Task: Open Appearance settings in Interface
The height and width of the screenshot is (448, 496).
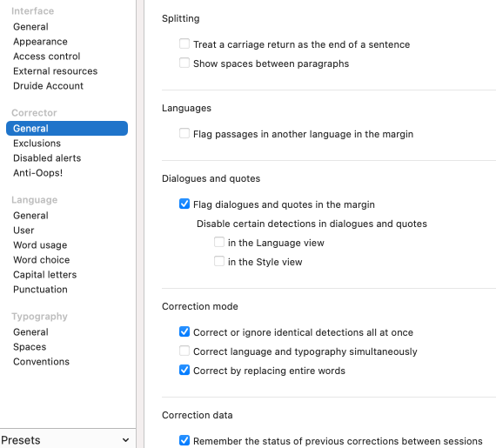Action: [x=40, y=42]
